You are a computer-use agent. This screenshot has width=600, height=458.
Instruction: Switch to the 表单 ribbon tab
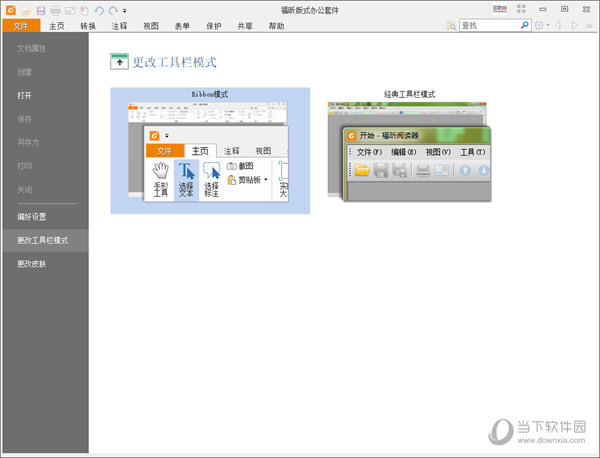tap(182, 26)
